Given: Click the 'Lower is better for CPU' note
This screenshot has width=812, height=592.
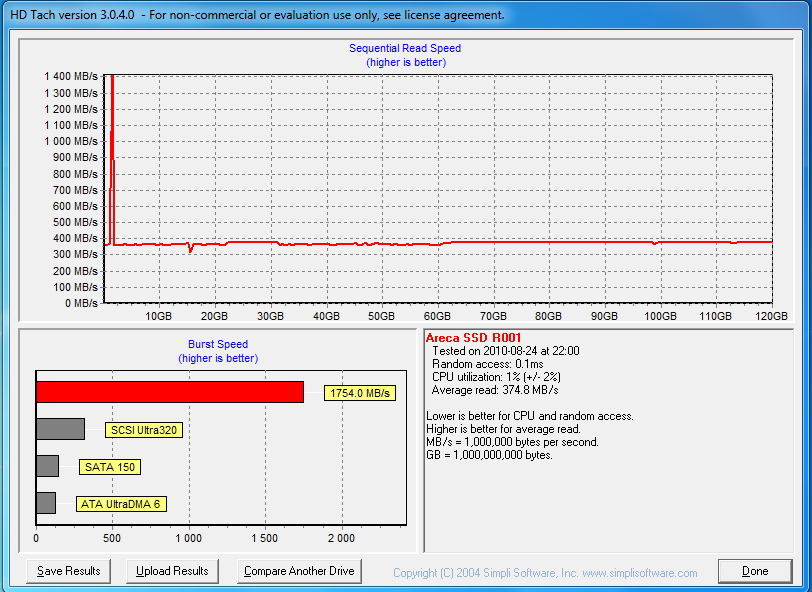Looking at the screenshot, I should pyautogui.click(x=530, y=416).
